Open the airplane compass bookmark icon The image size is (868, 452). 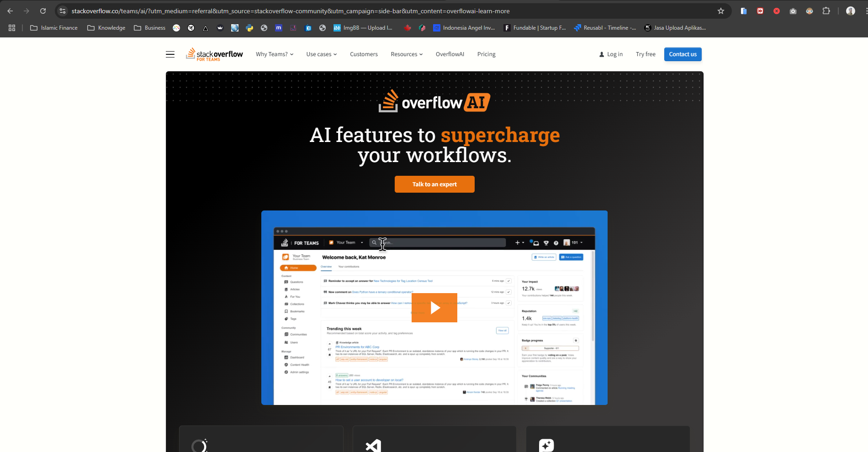(191, 28)
